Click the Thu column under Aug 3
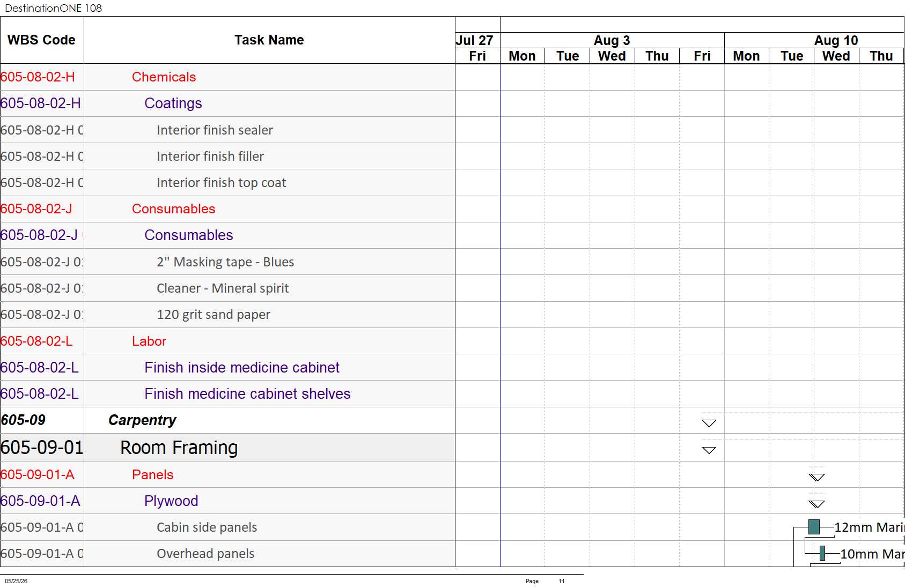This screenshot has height=588, width=905. [657, 56]
